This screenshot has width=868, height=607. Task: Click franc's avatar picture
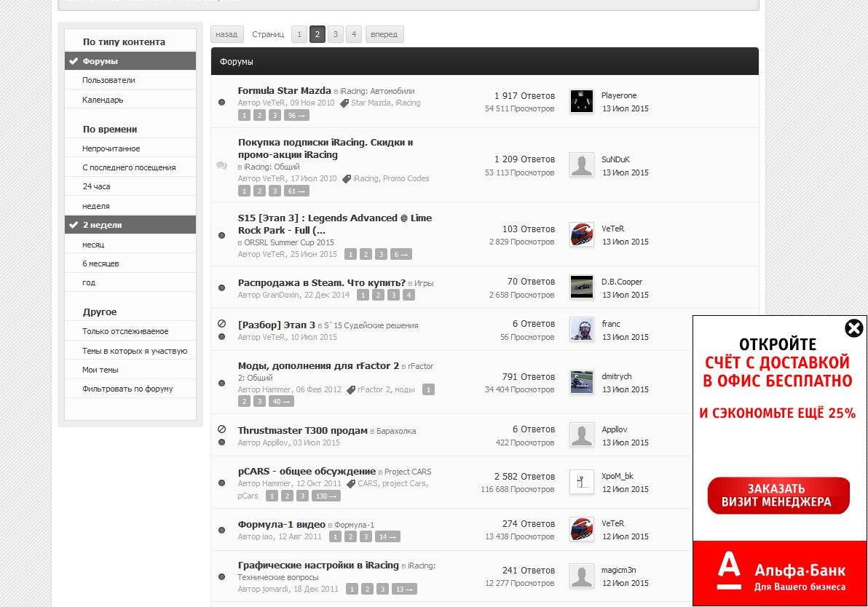[581, 330]
